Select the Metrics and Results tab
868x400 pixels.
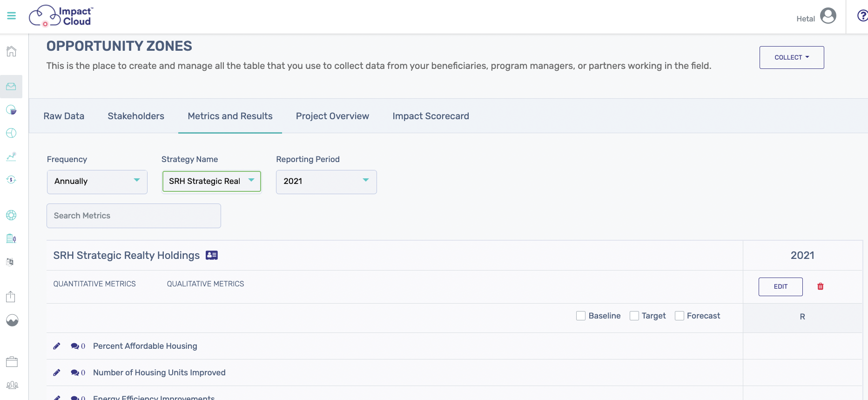coord(230,116)
